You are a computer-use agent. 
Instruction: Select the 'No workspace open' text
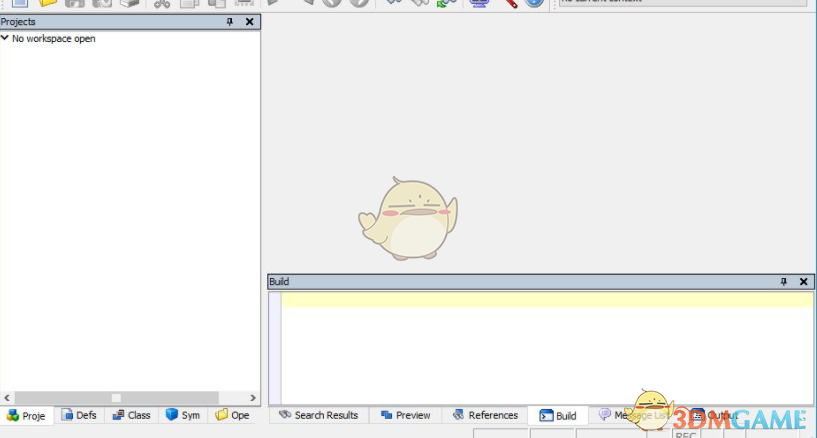[54, 39]
